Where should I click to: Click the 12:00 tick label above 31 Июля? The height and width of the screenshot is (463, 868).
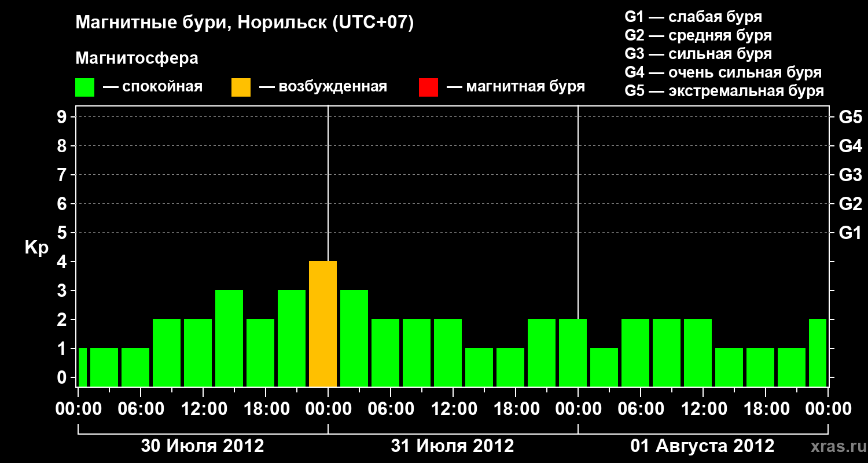[453, 409]
